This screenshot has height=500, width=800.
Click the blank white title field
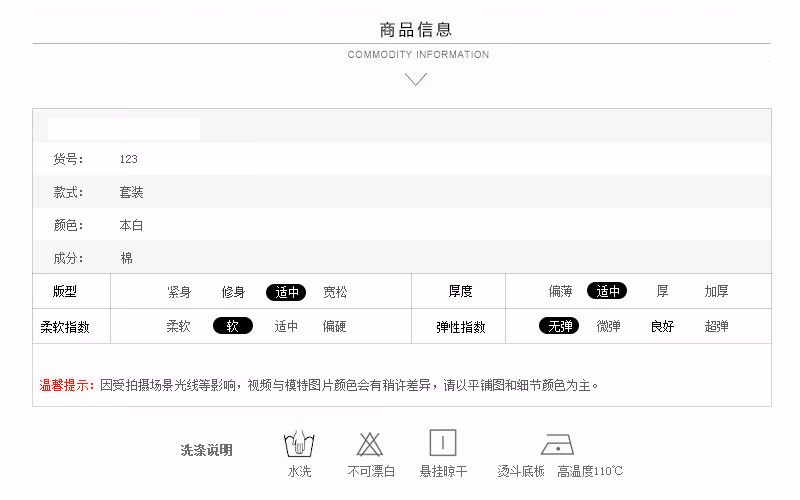coord(124,128)
